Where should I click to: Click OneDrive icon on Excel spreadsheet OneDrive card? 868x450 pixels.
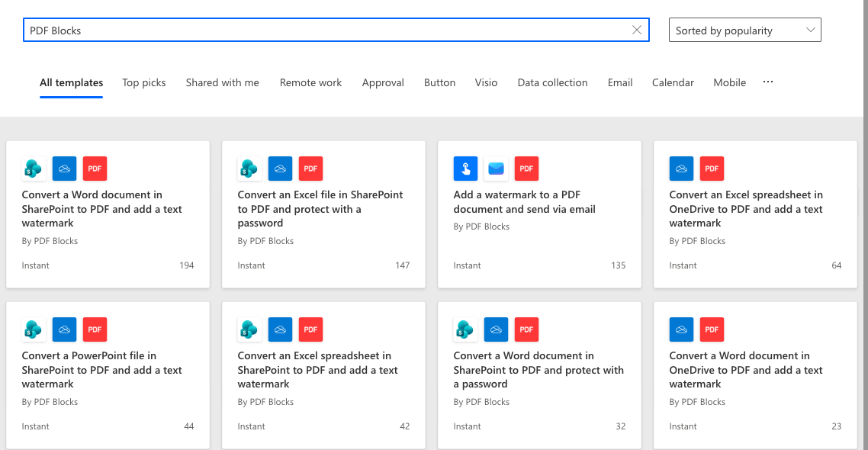coord(681,169)
